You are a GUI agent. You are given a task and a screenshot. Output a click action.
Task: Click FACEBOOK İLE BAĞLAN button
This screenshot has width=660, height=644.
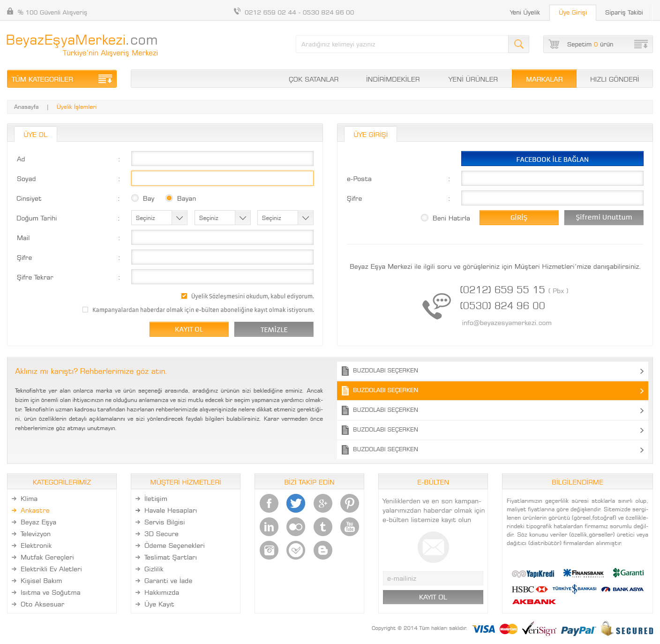point(552,159)
